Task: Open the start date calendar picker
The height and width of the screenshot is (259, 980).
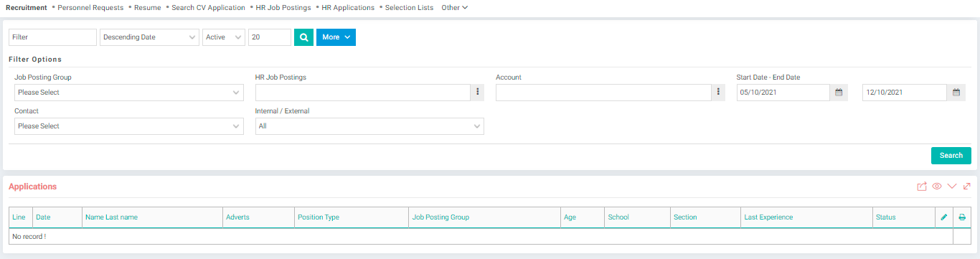Action: 839,93
